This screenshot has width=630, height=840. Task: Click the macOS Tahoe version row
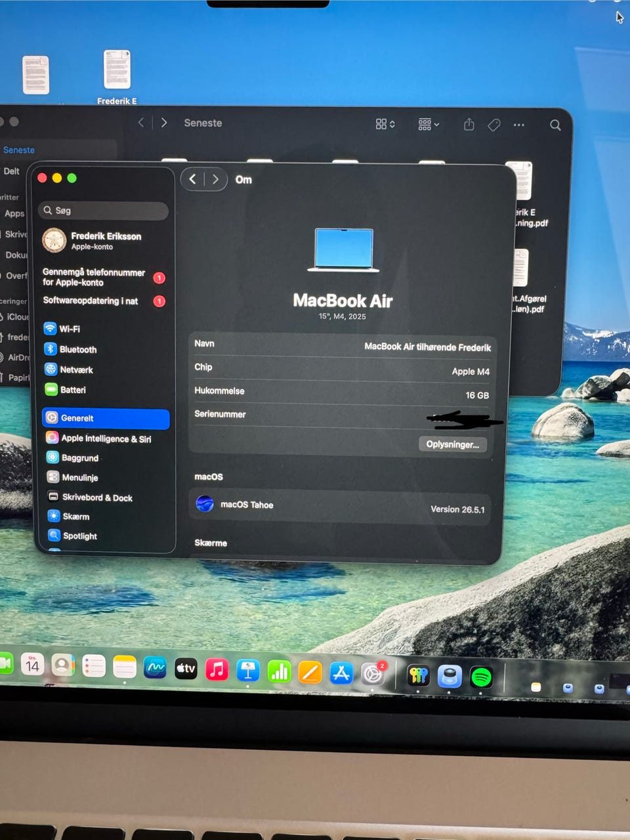click(340, 507)
